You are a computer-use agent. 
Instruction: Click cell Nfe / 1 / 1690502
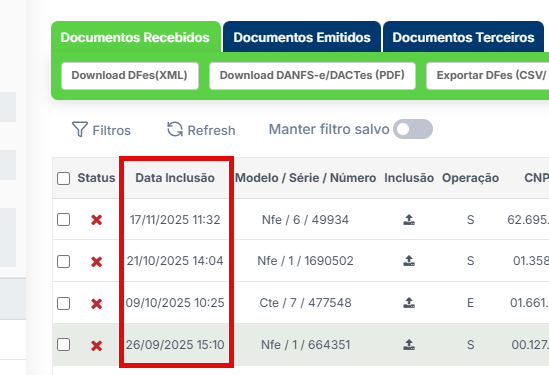(305, 261)
